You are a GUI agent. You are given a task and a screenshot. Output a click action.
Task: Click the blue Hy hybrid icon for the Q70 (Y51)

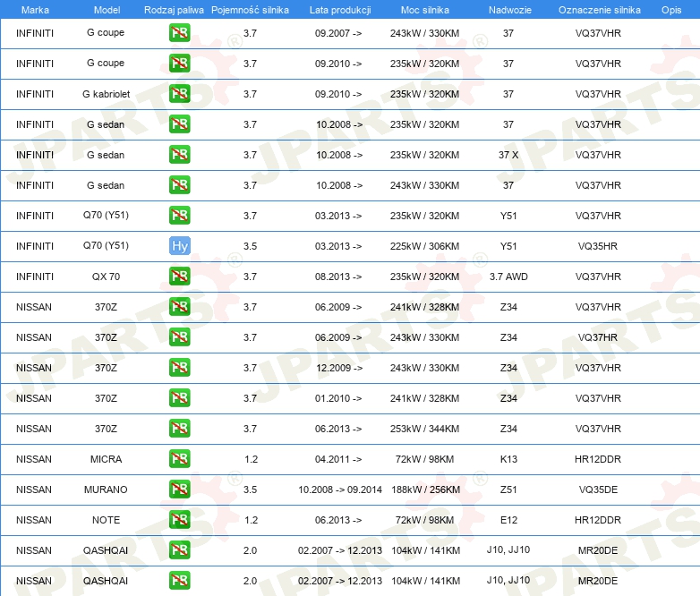pyautogui.click(x=179, y=245)
